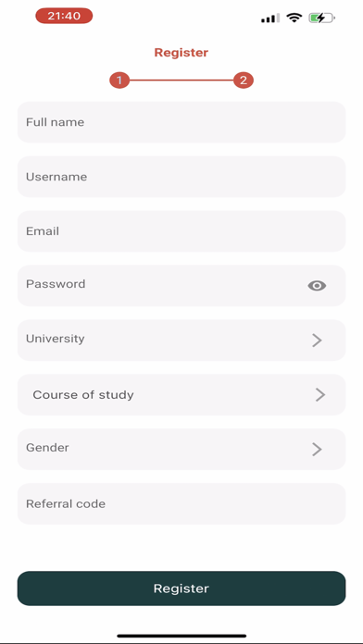Viewport: 363px width, 644px height.
Task: Go to step 1 circle
Action: [x=119, y=80]
